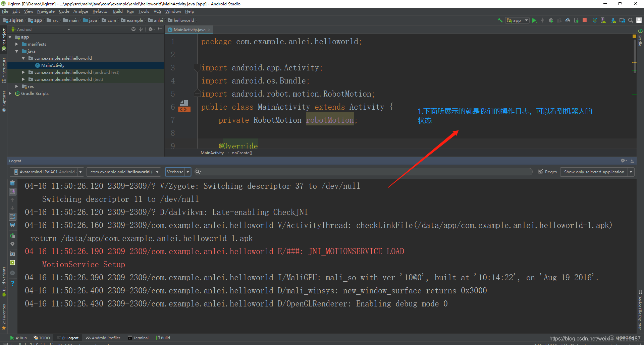Toggle the Regex checkbox in logcat
The width and height of the screenshot is (644, 345).
coord(541,172)
